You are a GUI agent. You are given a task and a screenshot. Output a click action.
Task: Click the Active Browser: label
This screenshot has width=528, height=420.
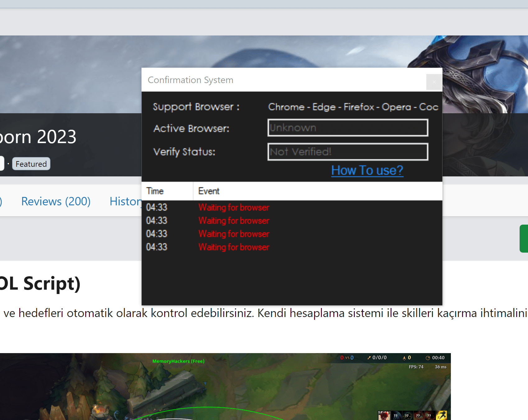coord(191,128)
